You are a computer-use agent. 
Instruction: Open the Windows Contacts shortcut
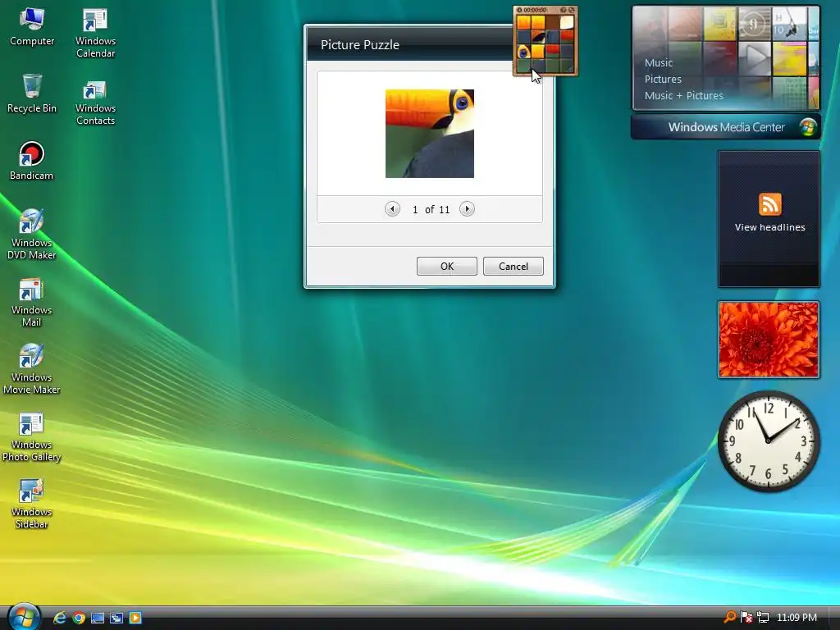coord(95,103)
